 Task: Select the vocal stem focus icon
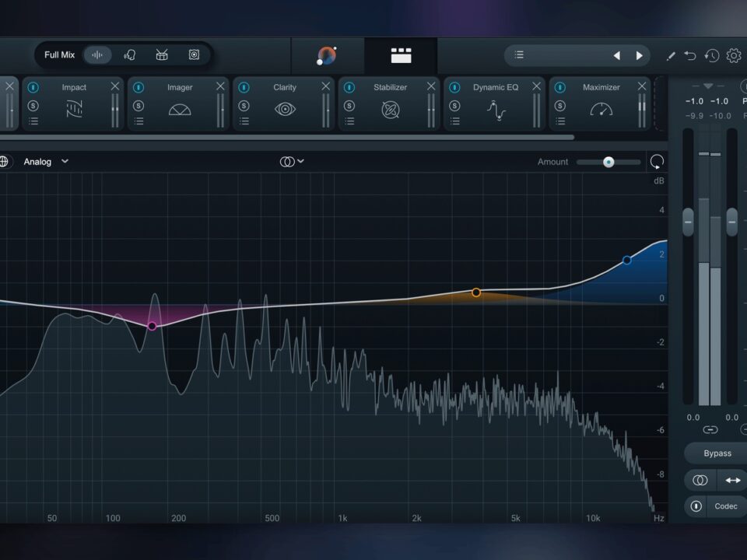point(130,55)
